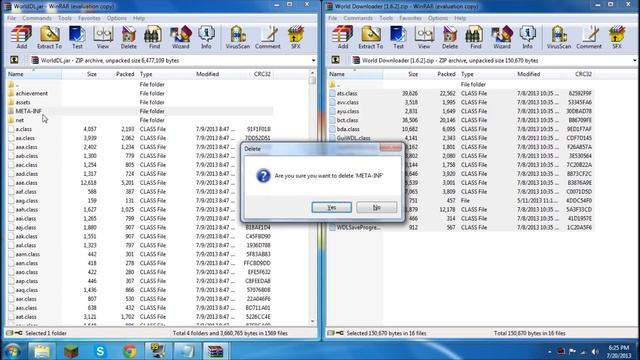Click Info icon in World Downloader zip window
Screen dimensions: 640x360
527,37
